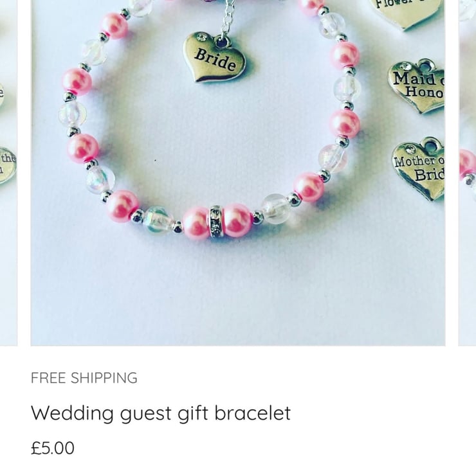Open the Wedding guest gift bracelet title link
The height and width of the screenshot is (473, 476).
tap(161, 413)
